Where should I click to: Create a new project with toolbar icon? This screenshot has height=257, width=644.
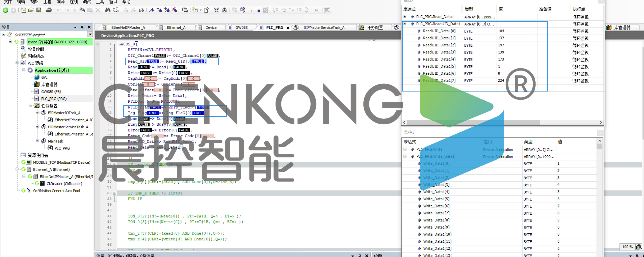pyautogui.click(x=23, y=10)
